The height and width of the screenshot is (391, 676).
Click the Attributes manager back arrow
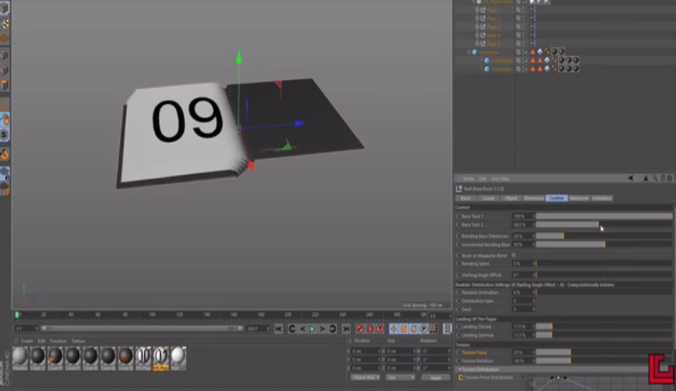pos(630,178)
